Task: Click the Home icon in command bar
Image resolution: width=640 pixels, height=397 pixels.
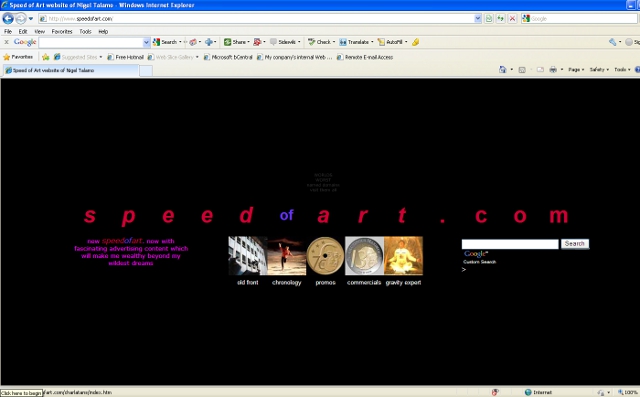Action: (x=502, y=70)
